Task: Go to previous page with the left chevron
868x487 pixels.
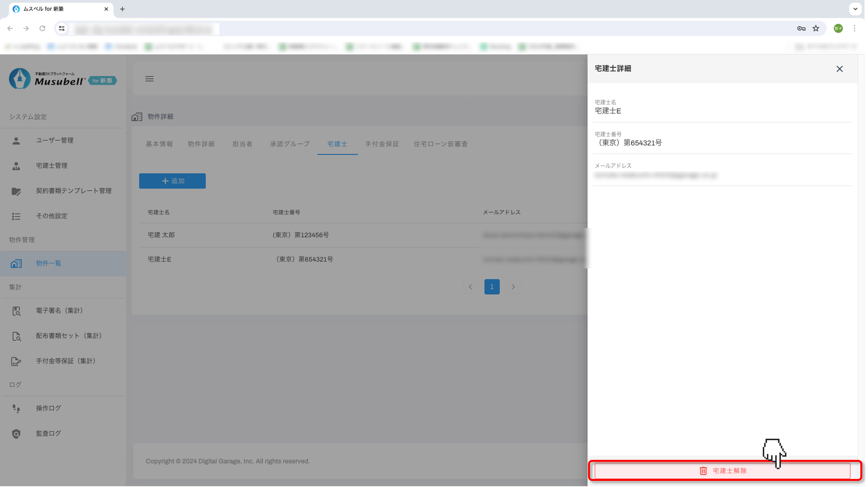Action: click(x=470, y=287)
